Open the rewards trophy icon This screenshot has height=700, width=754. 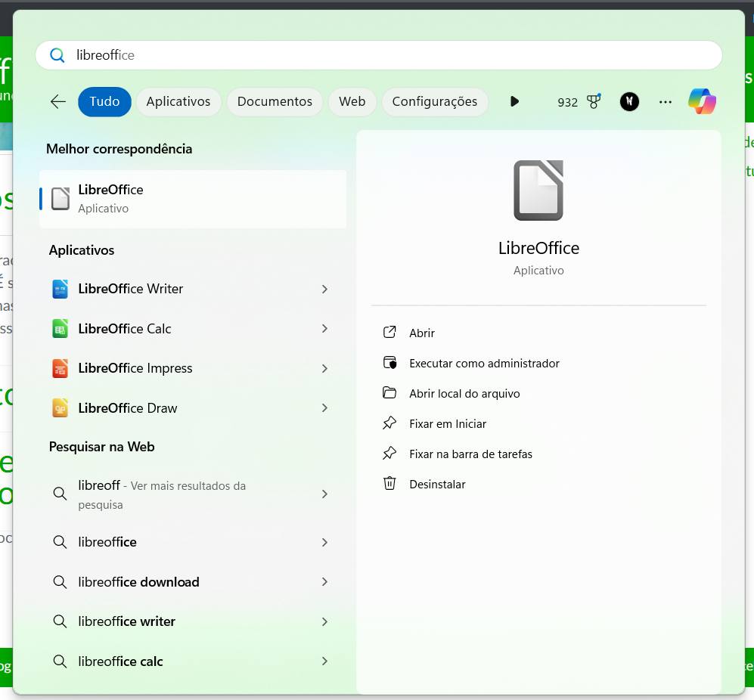[594, 101]
